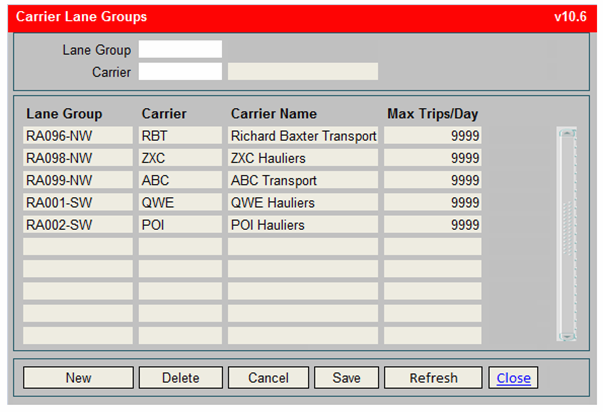This screenshot has width=603, height=412.
Task: Click max trips 9999 in RA099-NW row
Action: pyautogui.click(x=432, y=180)
